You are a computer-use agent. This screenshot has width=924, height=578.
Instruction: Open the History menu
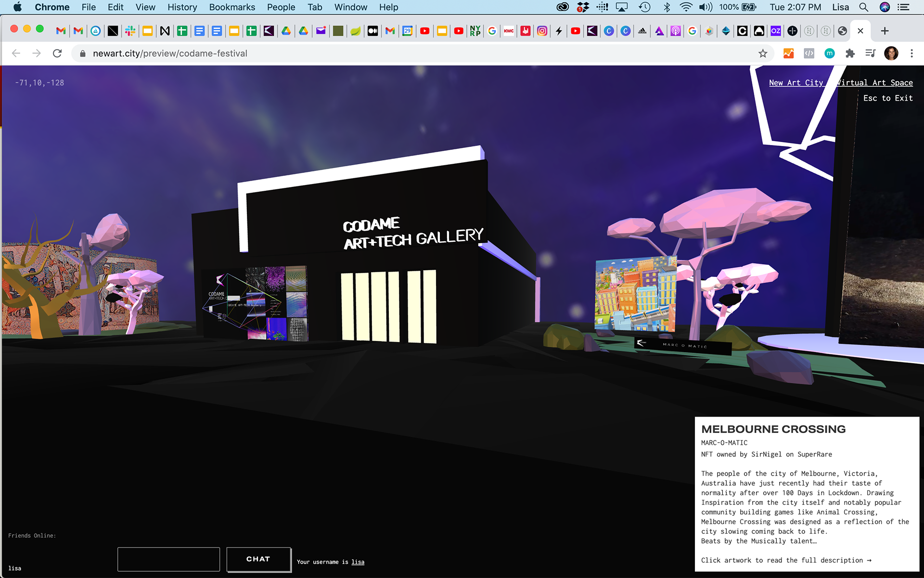coord(182,7)
